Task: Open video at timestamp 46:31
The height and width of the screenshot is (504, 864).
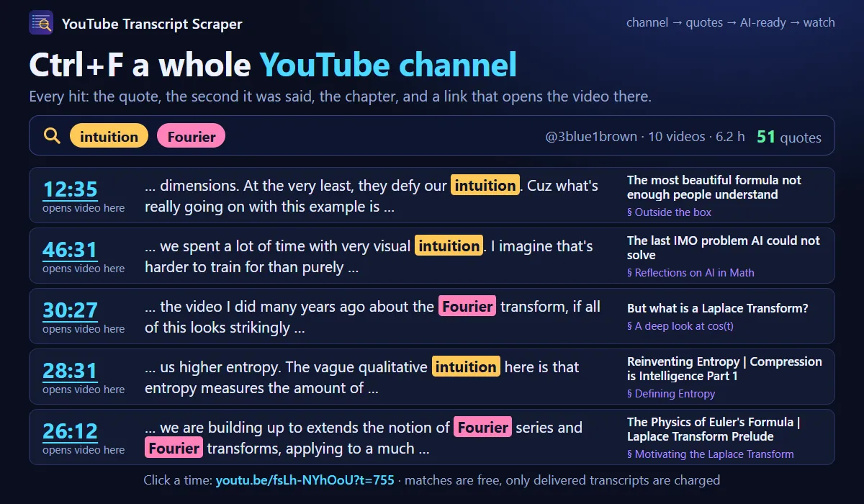Action: 70,250
